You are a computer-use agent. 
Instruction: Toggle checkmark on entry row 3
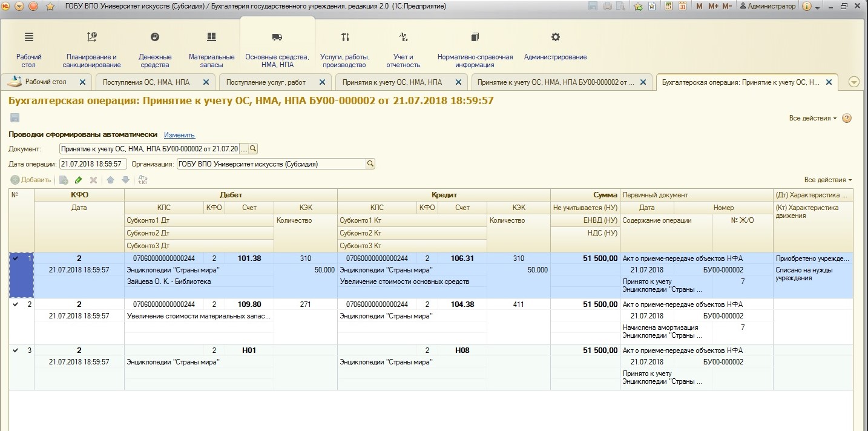[16, 350]
